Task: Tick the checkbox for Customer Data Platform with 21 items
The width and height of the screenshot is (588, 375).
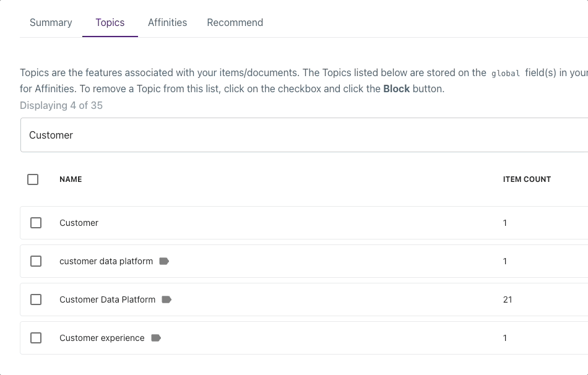Action: tap(36, 300)
